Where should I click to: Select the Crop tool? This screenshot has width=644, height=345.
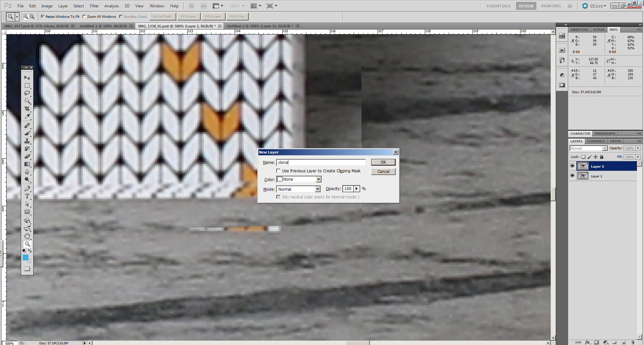point(27,109)
